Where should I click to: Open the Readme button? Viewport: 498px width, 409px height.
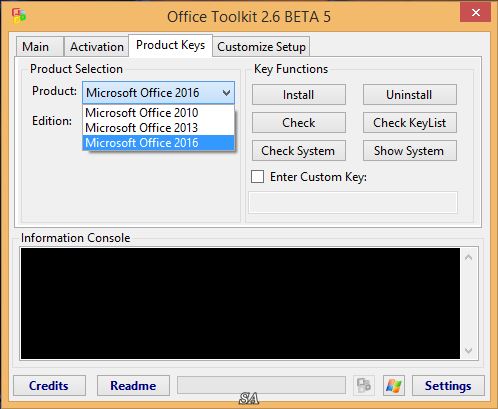coord(133,386)
